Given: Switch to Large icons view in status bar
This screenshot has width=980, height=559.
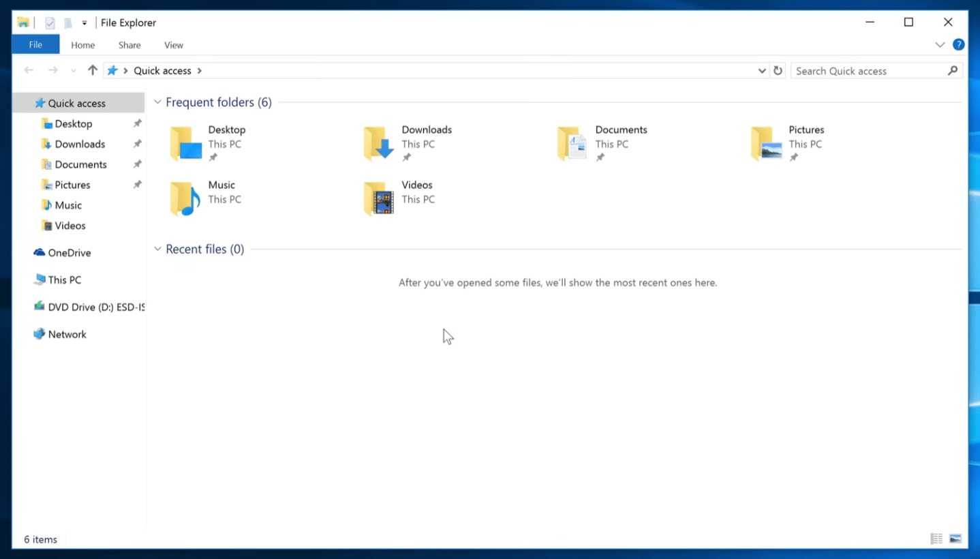Looking at the screenshot, I should pos(955,539).
